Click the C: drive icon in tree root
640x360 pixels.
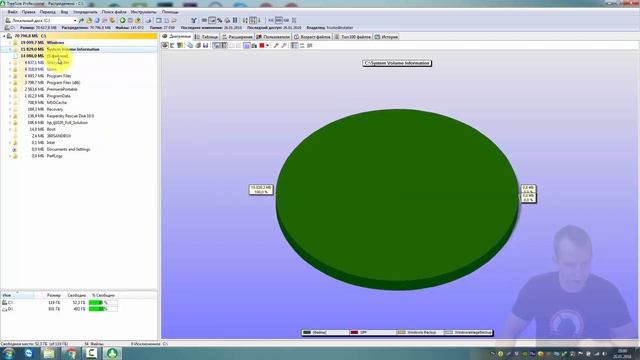pos(9,36)
